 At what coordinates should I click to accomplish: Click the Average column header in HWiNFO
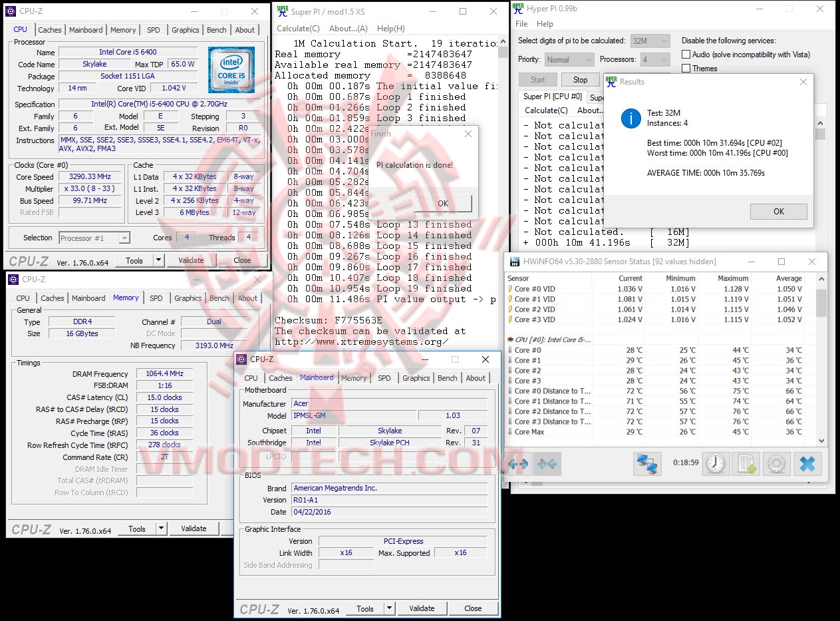[x=789, y=278]
